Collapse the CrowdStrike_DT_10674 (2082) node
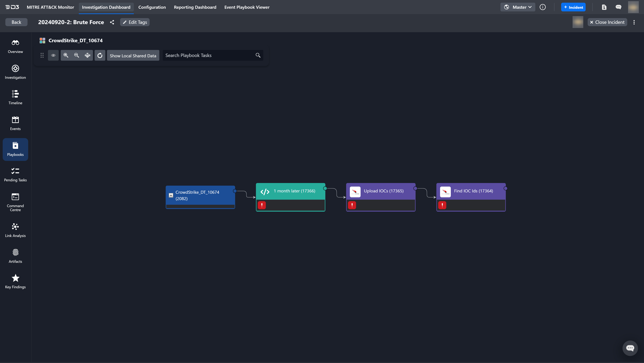 tap(171, 195)
